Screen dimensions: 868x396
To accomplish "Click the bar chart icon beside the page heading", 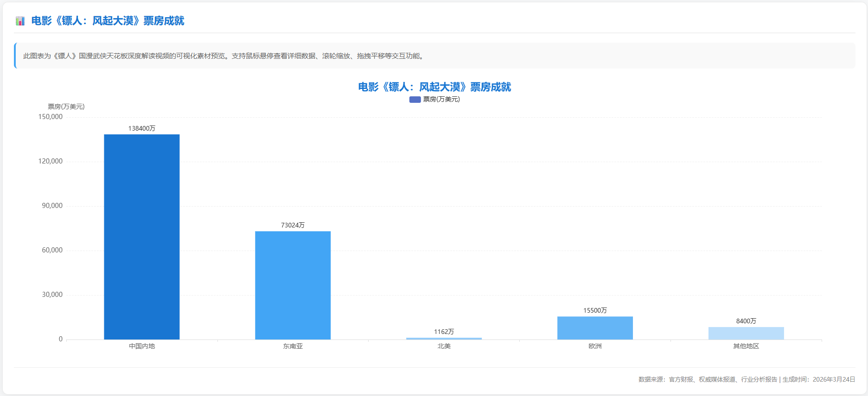I will 20,21.
